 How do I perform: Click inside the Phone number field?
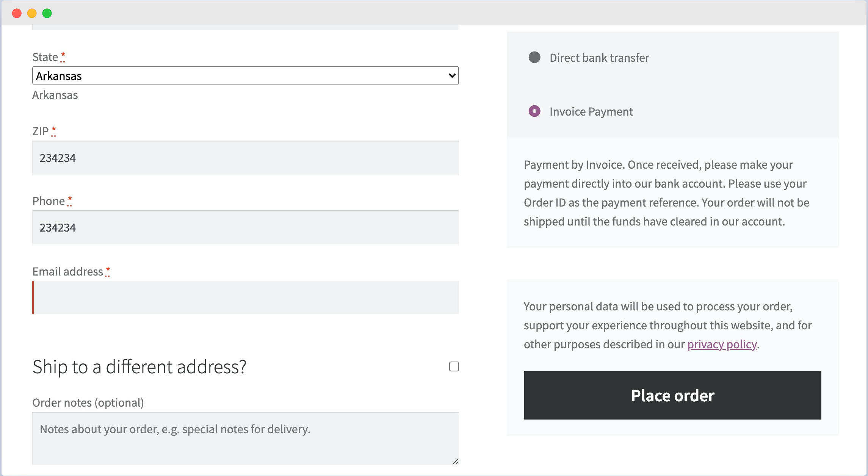click(x=245, y=227)
